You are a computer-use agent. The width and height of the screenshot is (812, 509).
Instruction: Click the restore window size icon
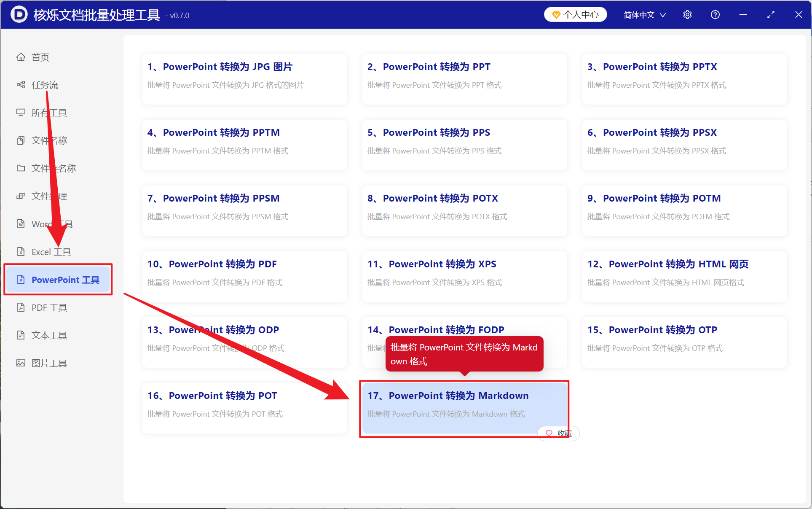coord(771,15)
